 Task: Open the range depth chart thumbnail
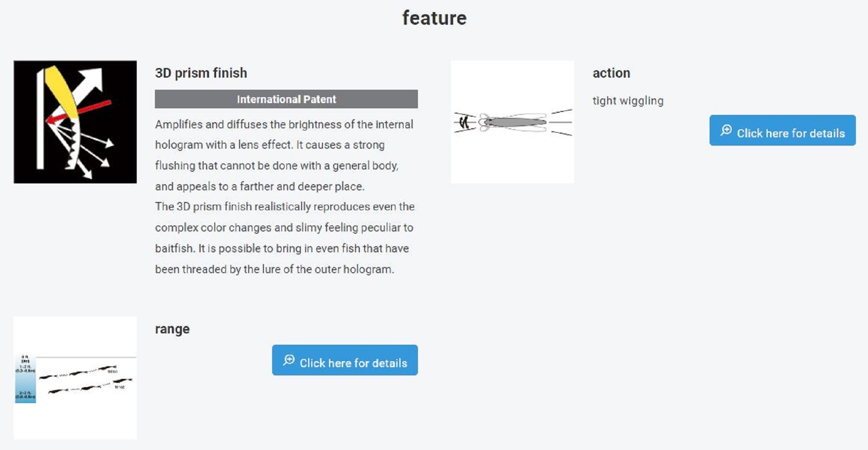coord(75,378)
